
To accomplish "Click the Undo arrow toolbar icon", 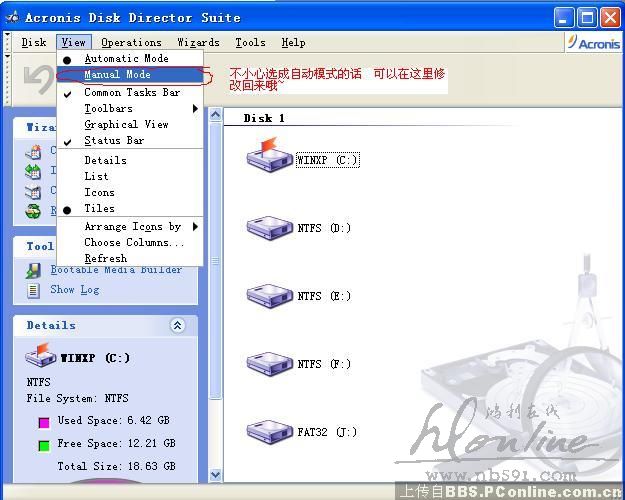I will pos(36,80).
